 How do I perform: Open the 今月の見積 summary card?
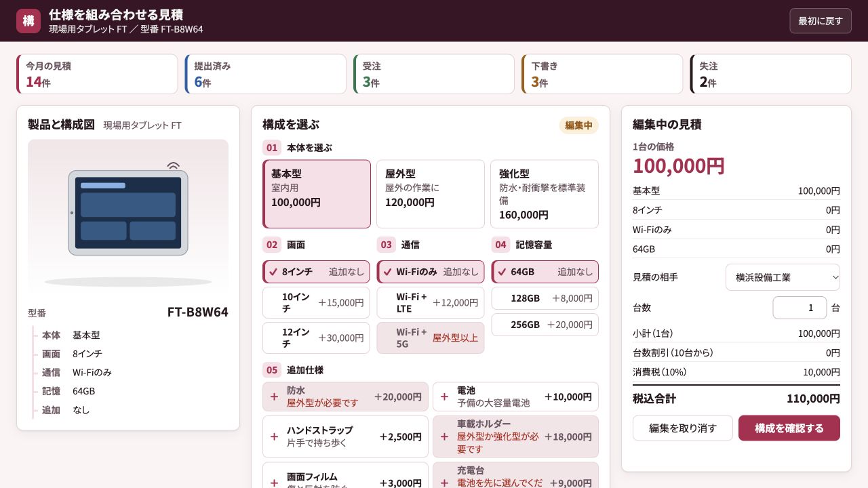[97, 74]
